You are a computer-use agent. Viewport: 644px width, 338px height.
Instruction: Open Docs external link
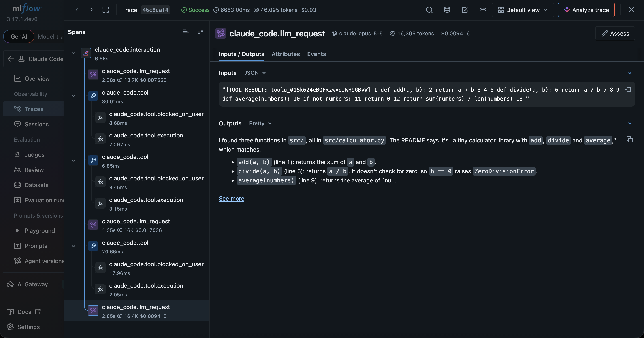(24, 312)
